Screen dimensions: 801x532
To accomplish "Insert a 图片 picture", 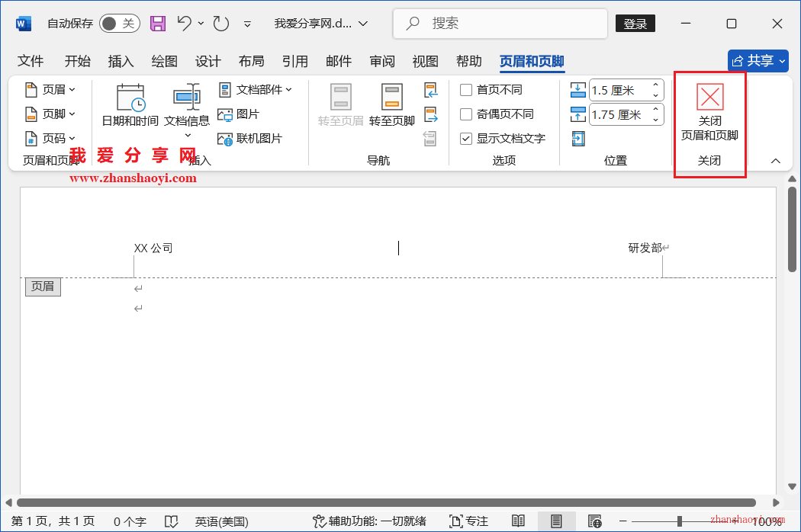I will (x=239, y=114).
